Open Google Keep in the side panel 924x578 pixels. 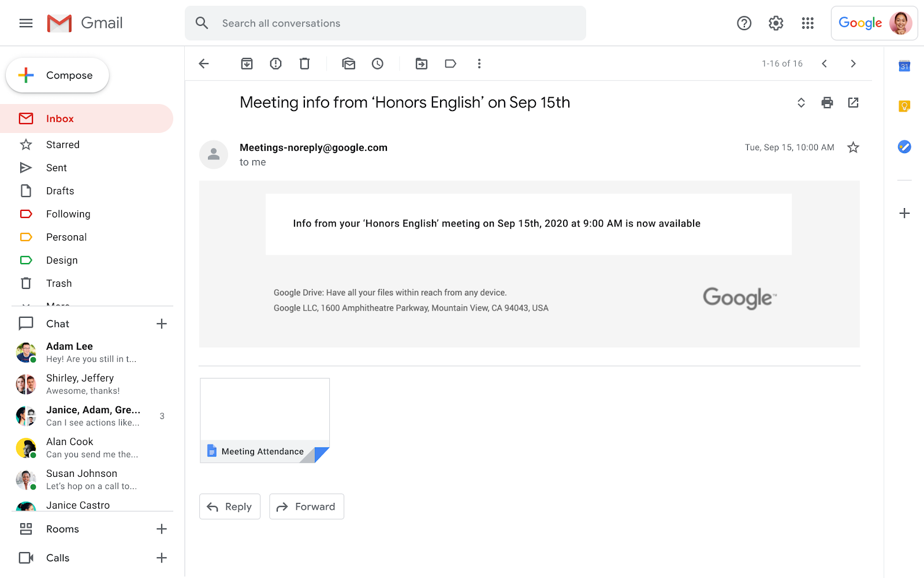[904, 106]
